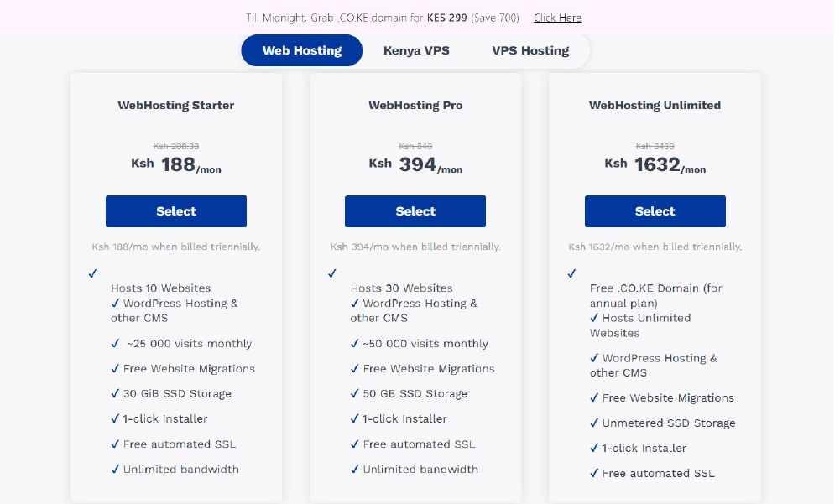This screenshot has width=840, height=504.
Task: Click the checkmark beside 30 GiB SSD Storage
Action: coord(116,393)
